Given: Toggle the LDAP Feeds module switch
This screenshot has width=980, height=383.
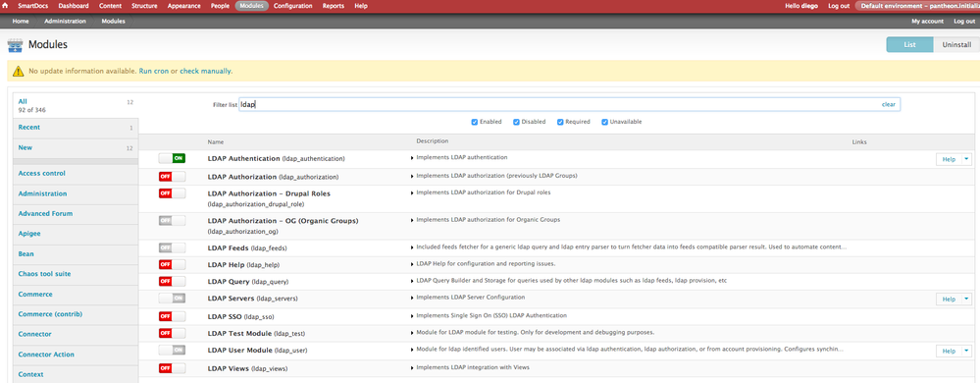Looking at the screenshot, I should [x=172, y=247].
